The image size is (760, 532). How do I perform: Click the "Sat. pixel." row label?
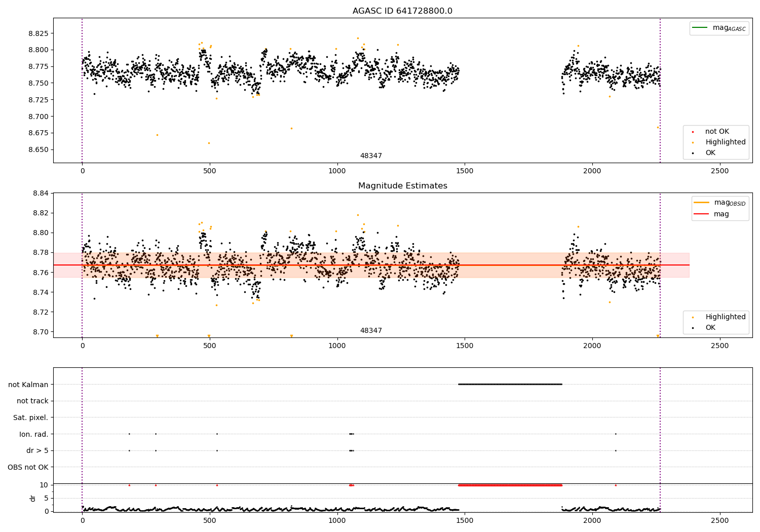(x=31, y=418)
